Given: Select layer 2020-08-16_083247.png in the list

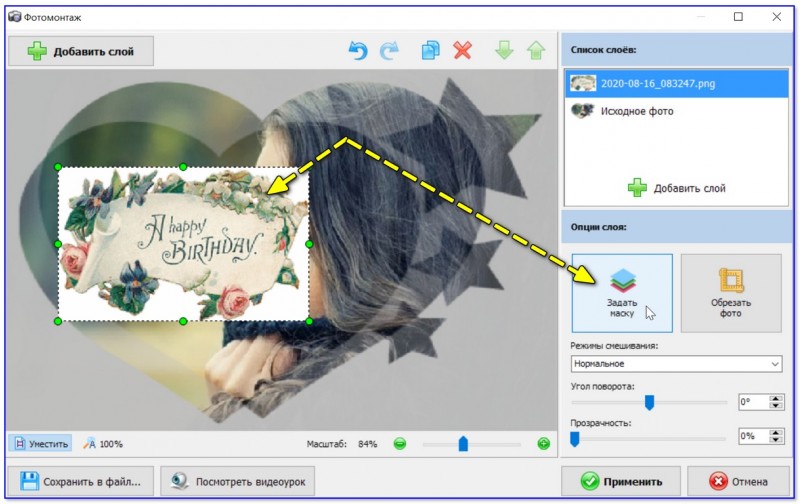Looking at the screenshot, I should click(677, 84).
